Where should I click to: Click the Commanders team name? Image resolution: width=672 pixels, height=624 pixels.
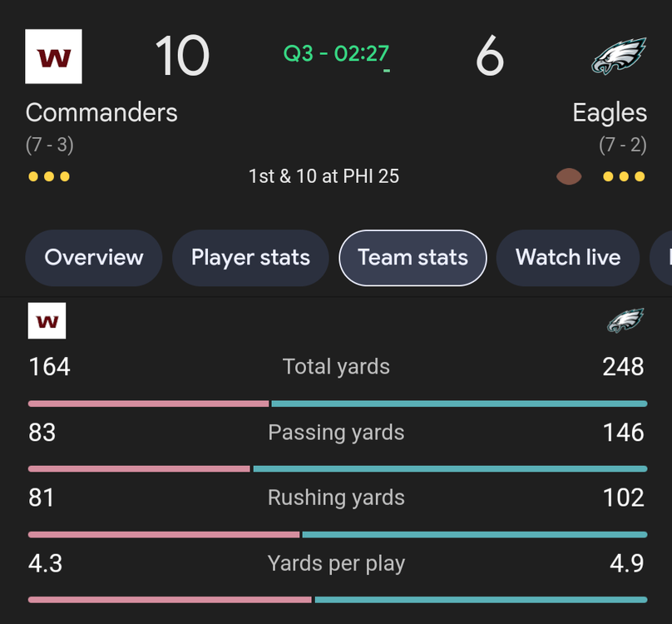(x=101, y=112)
